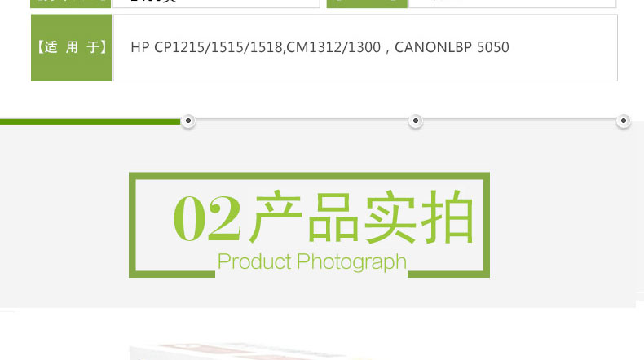Click the CANONLBP 5050 text
Screen dimensions: 644x360
452,47
